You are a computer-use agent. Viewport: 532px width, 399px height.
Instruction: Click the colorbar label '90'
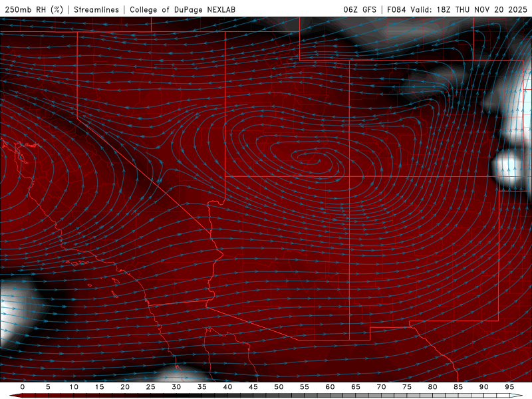click(484, 387)
